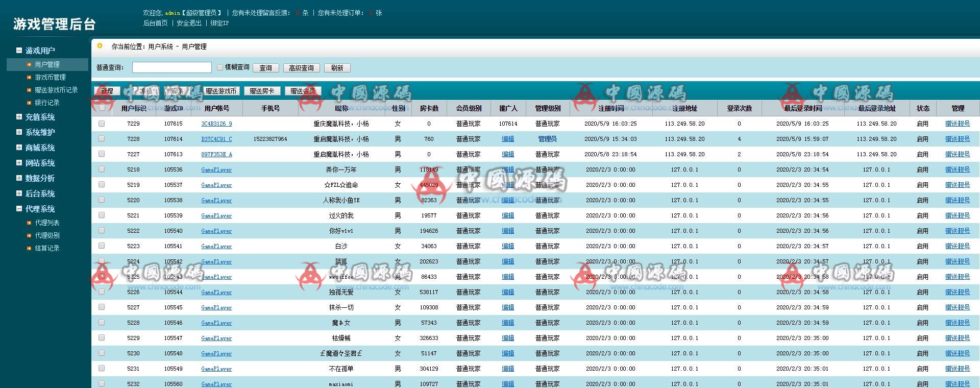Open 赠送游戏币记录 sidebar item
The image size is (980, 388).
[56, 90]
